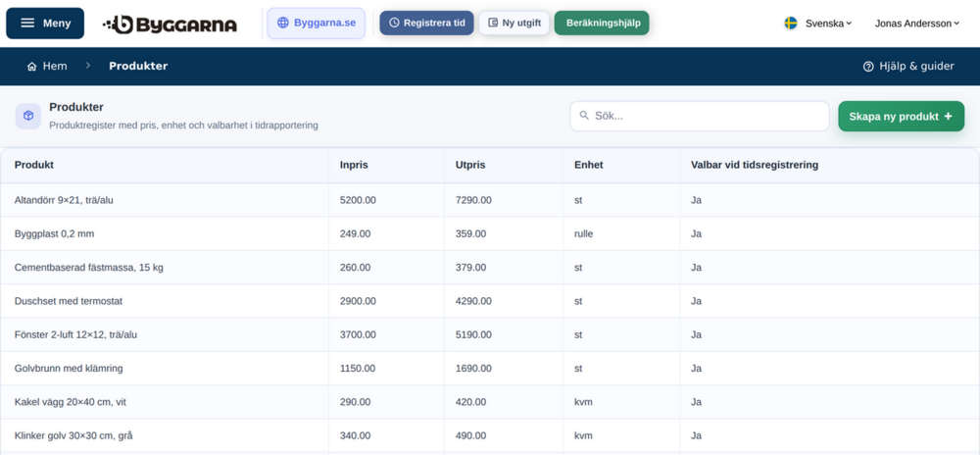Screen dimensions: 980x455
Task: Click the Byggarna logo
Action: click(170, 24)
